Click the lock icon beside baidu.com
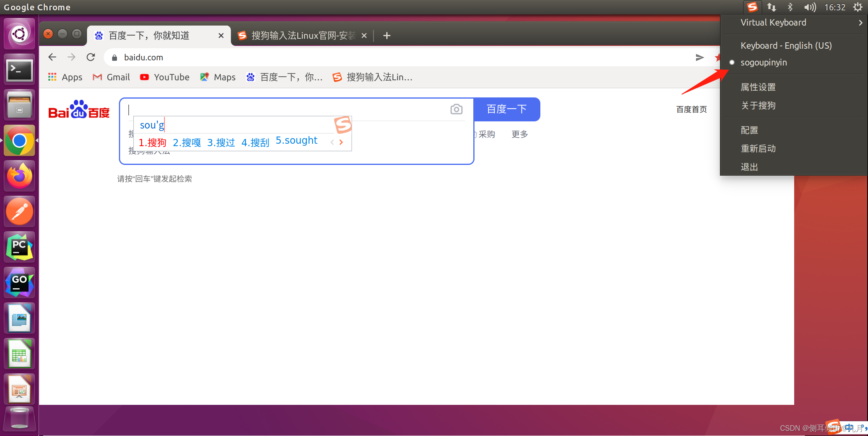This screenshot has height=436, width=868. [115, 57]
